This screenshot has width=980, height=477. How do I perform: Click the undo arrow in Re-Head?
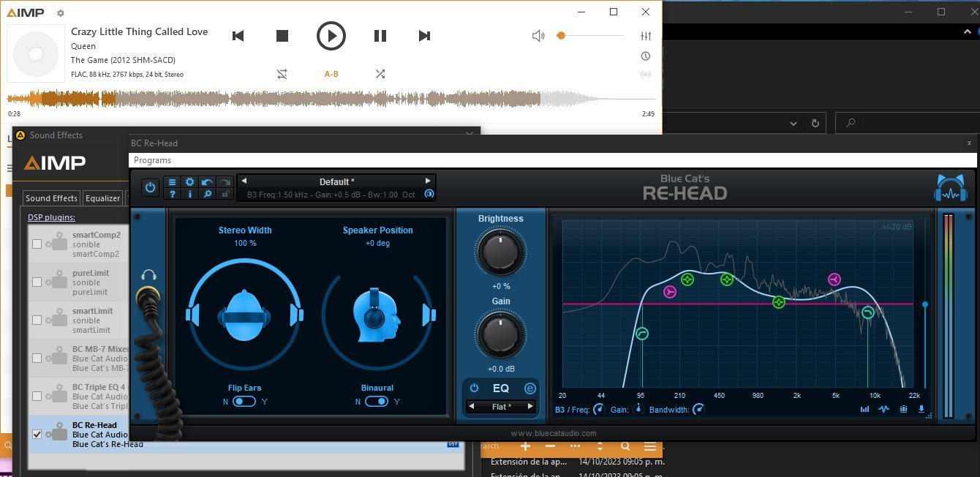click(208, 182)
